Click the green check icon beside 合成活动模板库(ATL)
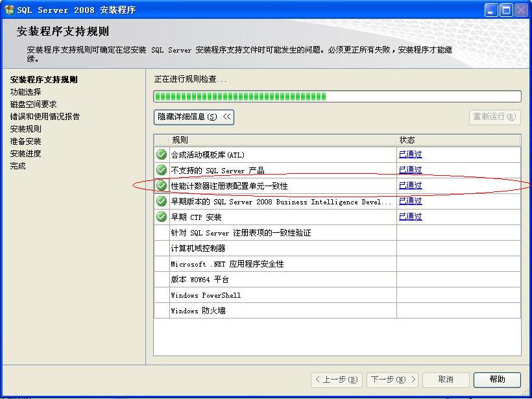This screenshot has width=532, height=399. click(162, 154)
